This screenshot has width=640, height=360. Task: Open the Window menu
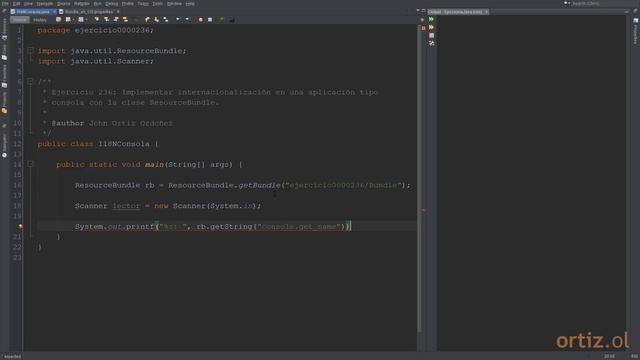click(174, 4)
